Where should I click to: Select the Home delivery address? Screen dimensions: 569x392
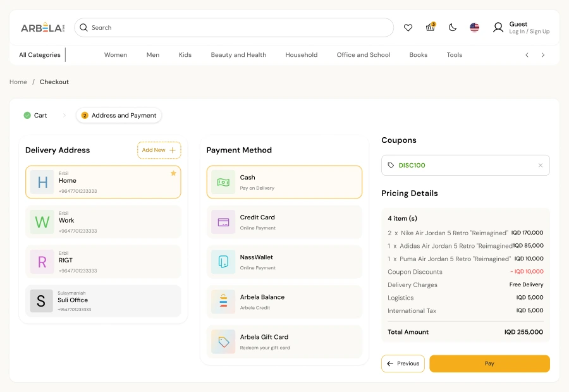point(103,182)
